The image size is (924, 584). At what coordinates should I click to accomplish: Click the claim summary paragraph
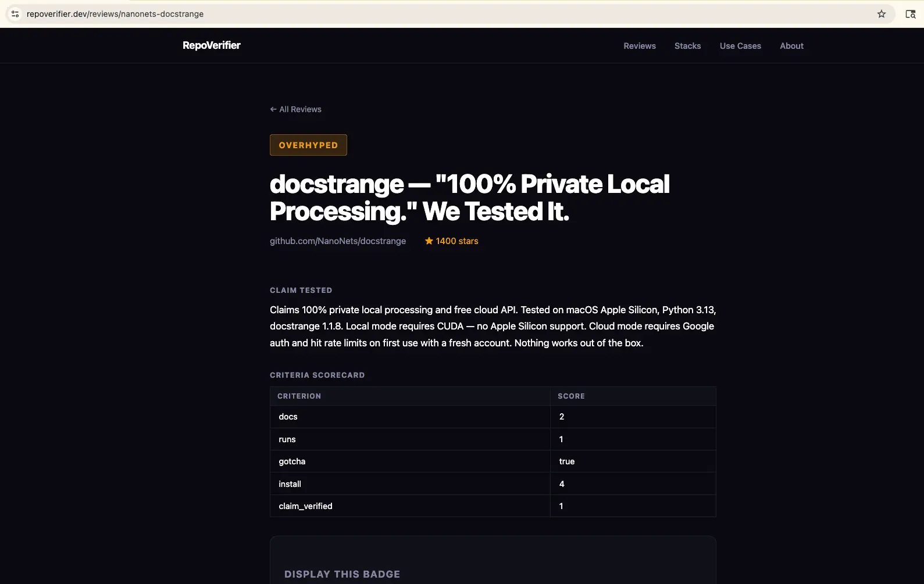point(493,327)
